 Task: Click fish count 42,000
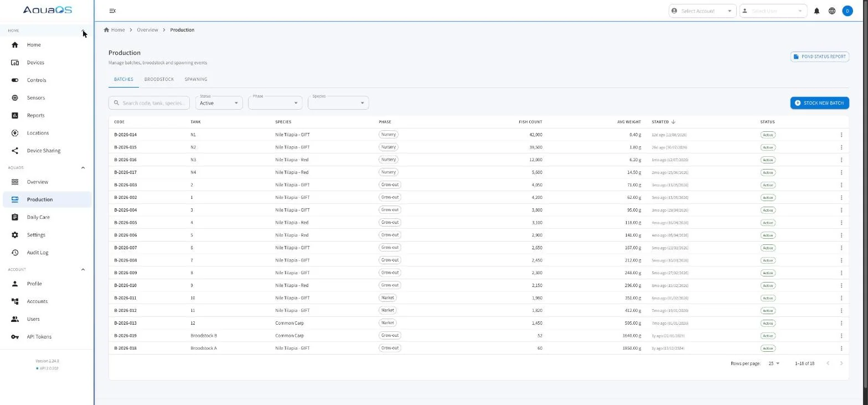(x=536, y=135)
